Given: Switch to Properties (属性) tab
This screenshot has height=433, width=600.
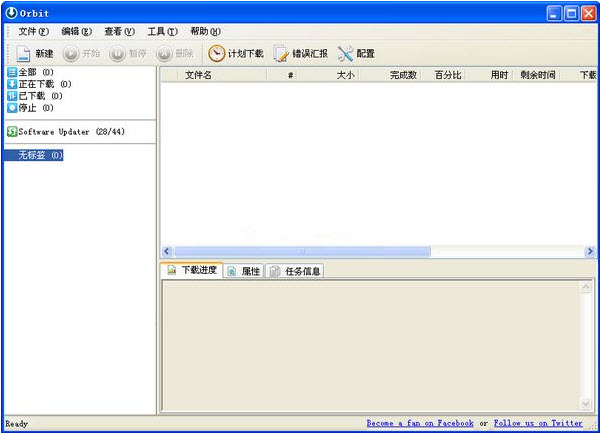Looking at the screenshot, I should coord(244,271).
